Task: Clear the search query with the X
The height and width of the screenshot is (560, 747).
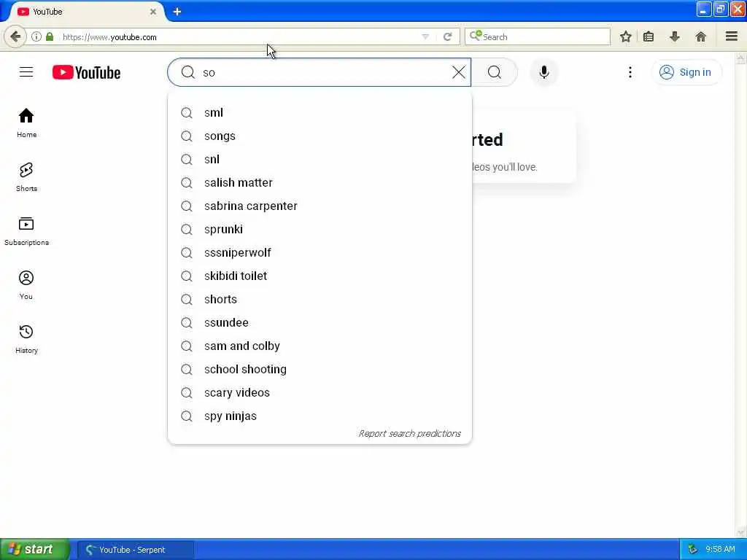Action: [x=458, y=72]
